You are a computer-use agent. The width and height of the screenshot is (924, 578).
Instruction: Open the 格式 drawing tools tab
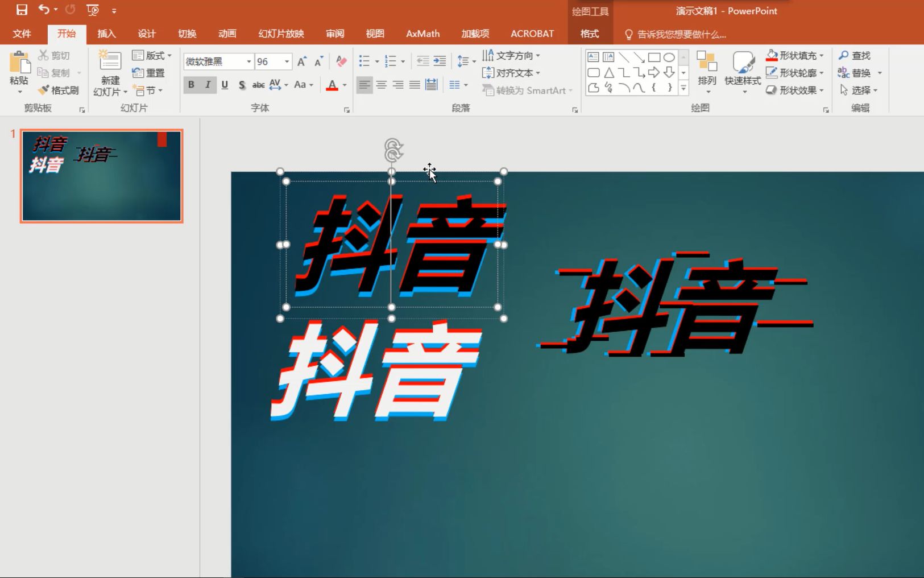point(590,34)
